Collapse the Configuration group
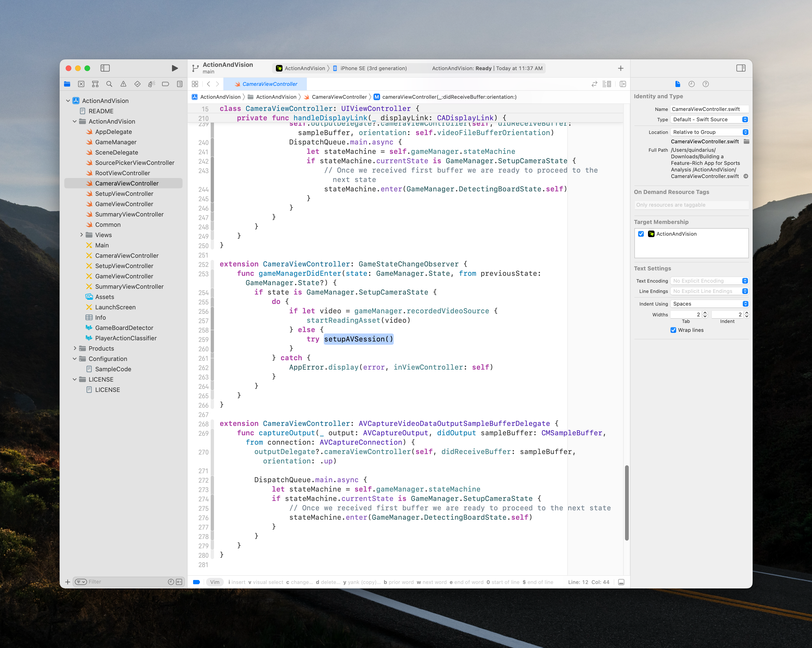812x648 pixels. pyautogui.click(x=75, y=359)
